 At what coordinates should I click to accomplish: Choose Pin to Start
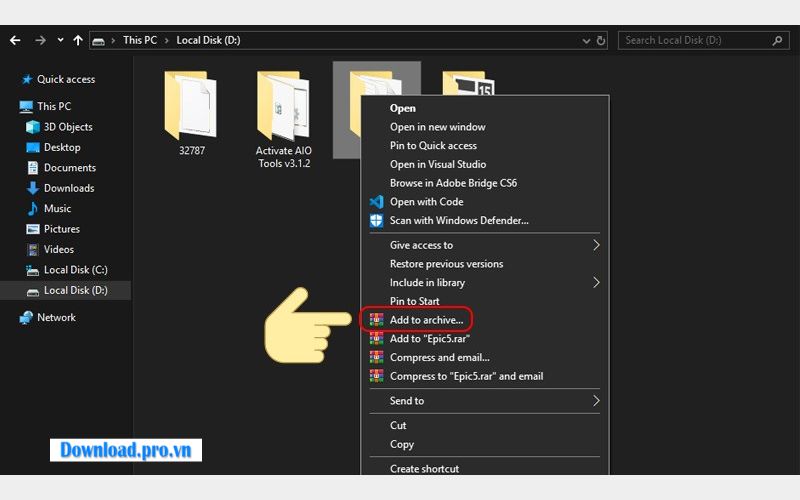pos(414,301)
